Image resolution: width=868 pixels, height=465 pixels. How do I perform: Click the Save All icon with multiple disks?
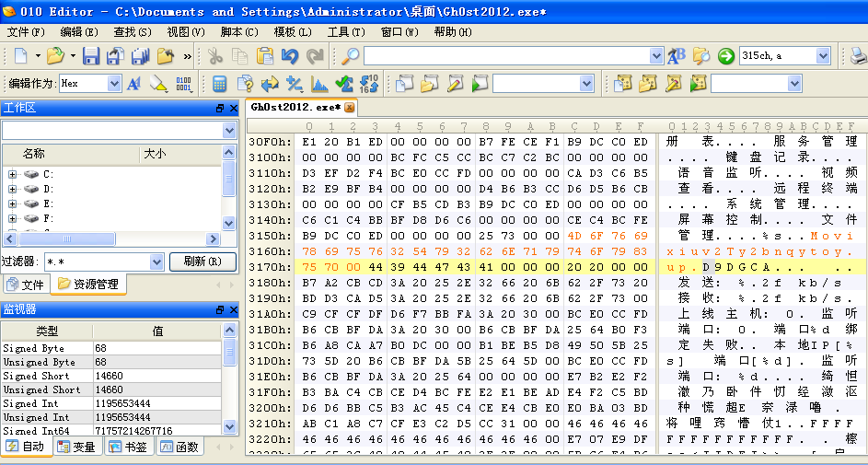[x=141, y=55]
